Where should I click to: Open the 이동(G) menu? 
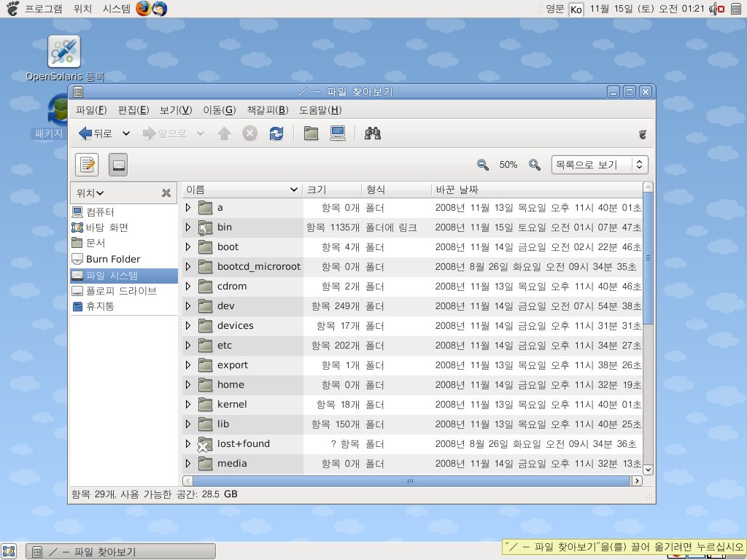coord(219,110)
